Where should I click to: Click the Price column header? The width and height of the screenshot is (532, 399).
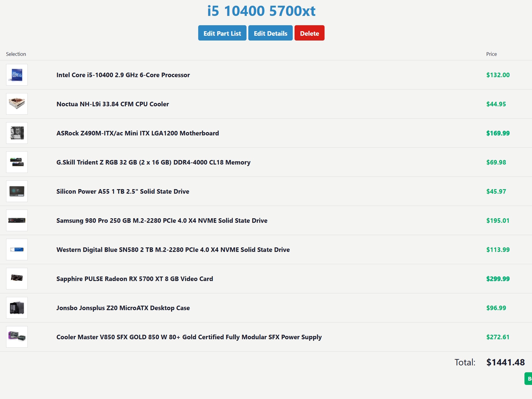tap(491, 54)
